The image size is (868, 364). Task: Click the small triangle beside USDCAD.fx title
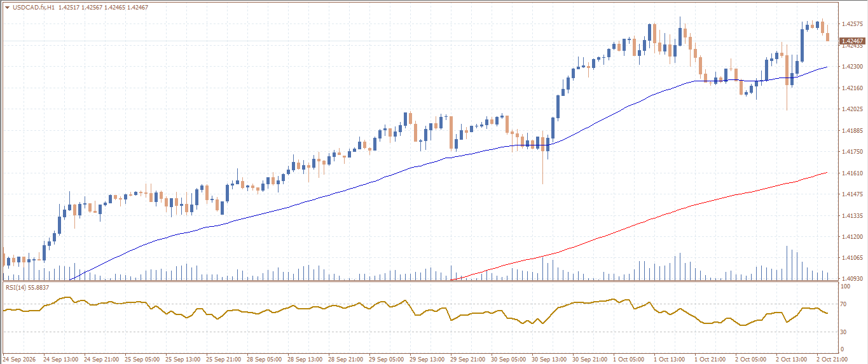tap(7, 8)
